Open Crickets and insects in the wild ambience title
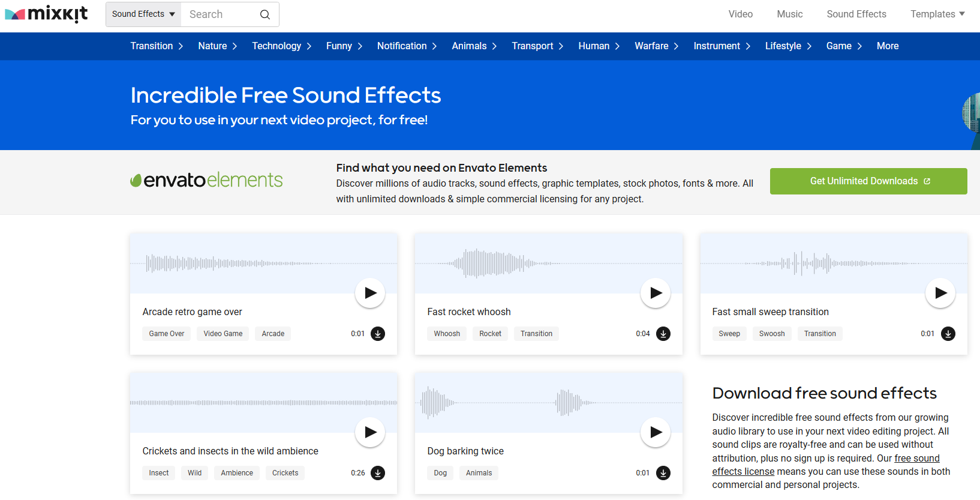 pos(230,451)
